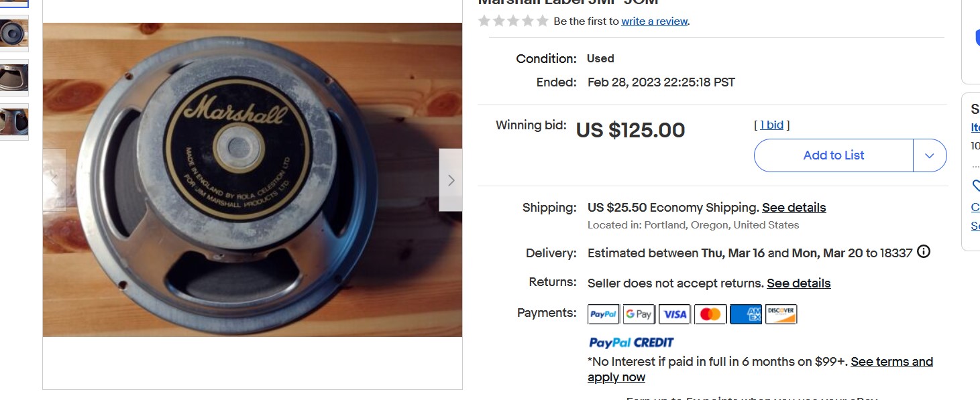Click the Visa card icon
The width and height of the screenshot is (980, 400).
[x=675, y=314]
